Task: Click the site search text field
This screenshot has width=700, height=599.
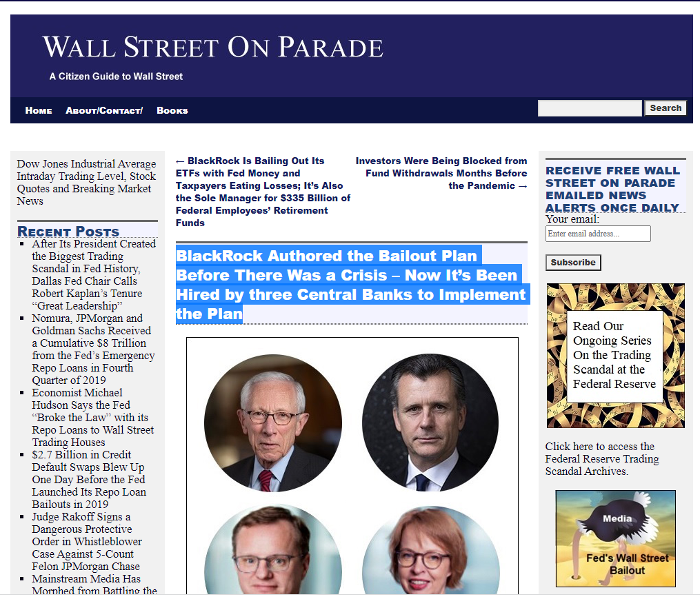Action: (x=590, y=108)
